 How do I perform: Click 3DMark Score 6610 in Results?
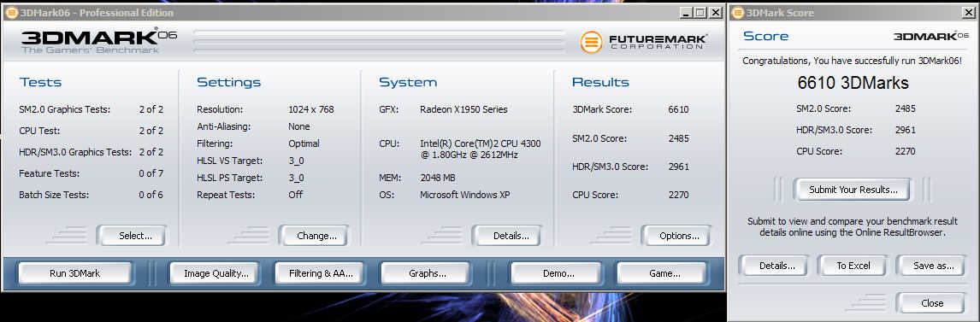click(x=678, y=109)
